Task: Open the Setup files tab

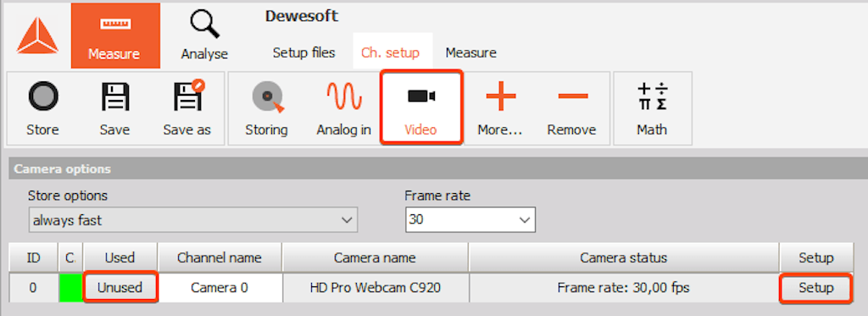Action: tap(304, 53)
